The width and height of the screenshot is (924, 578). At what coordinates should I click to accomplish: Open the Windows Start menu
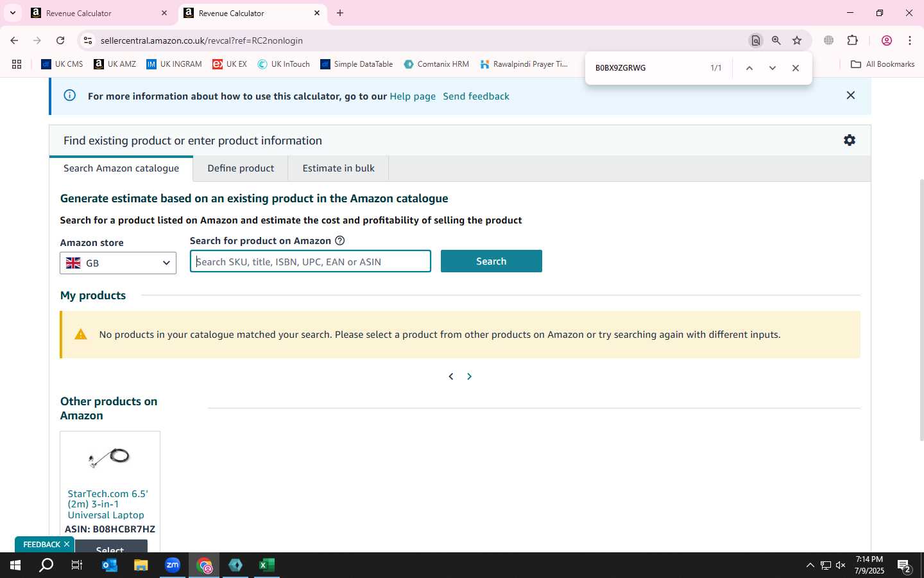coord(15,565)
